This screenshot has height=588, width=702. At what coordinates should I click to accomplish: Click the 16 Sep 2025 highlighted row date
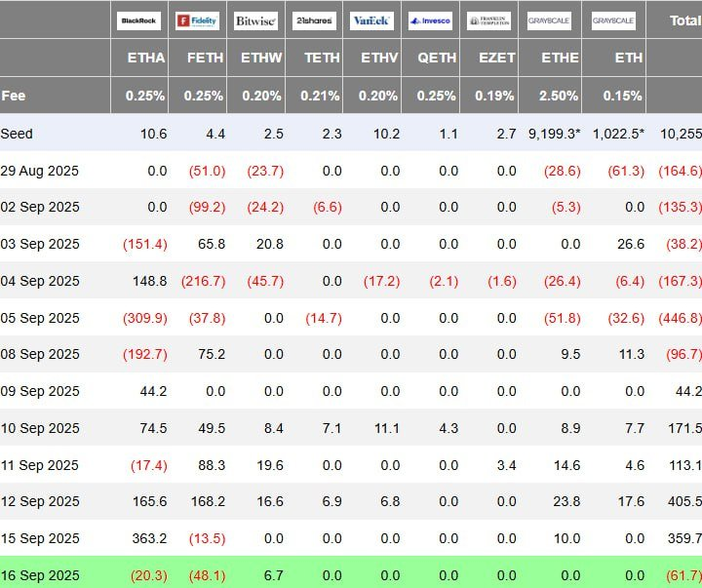tap(40, 575)
